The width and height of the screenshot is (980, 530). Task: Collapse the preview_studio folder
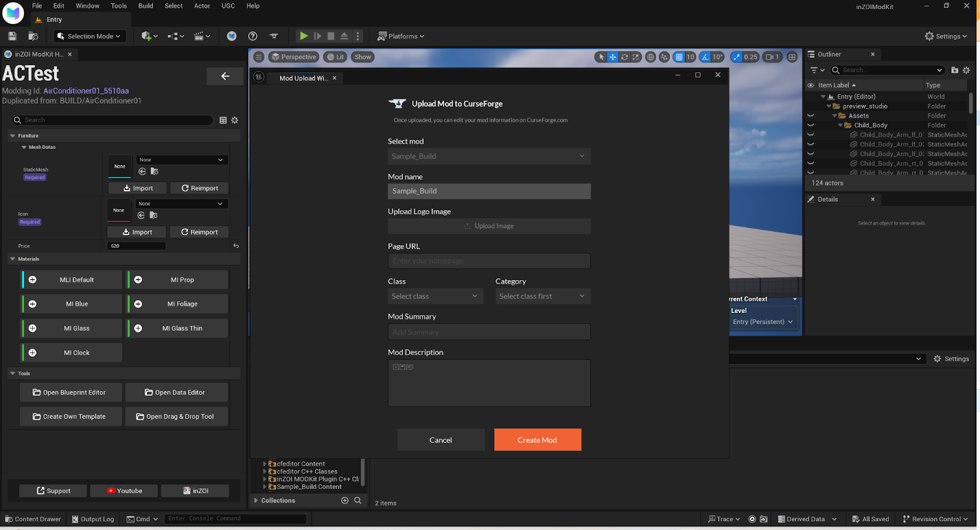829,106
